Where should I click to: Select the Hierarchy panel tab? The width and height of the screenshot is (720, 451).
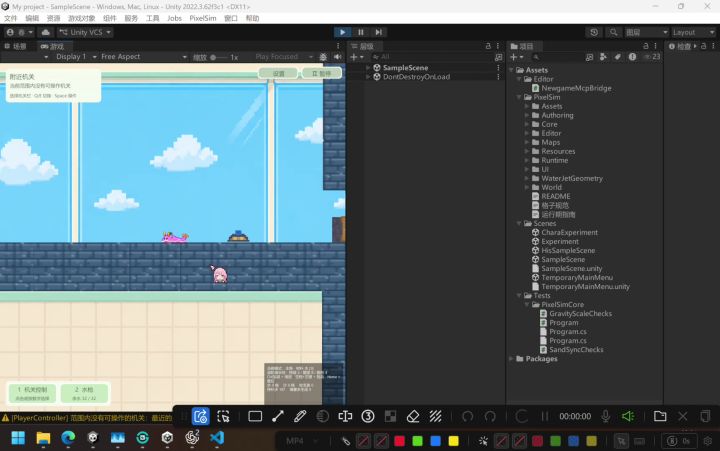[363, 46]
